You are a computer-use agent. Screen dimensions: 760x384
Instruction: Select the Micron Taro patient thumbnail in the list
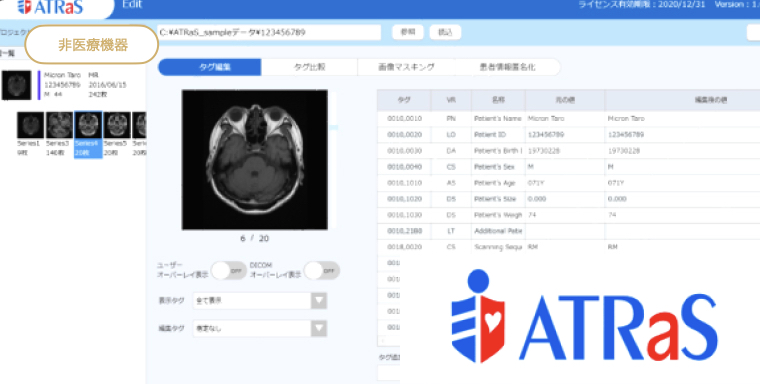pos(17,85)
